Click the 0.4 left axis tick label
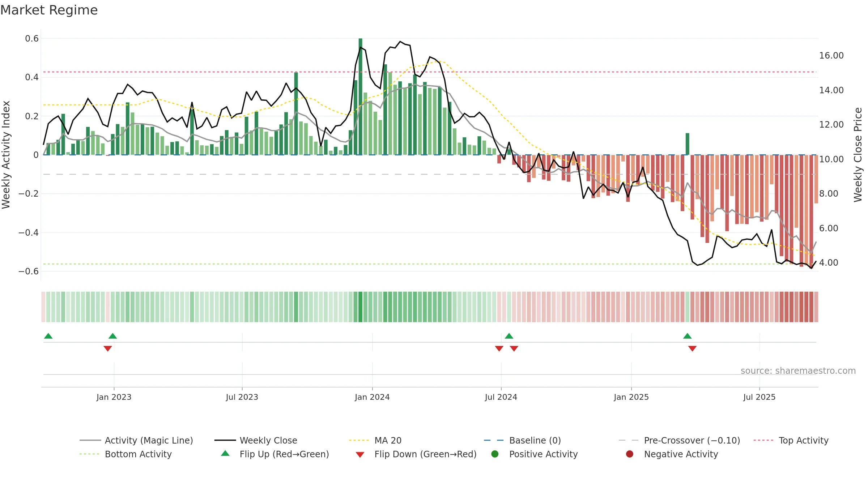Screen dimensions: 868x488 32,77
